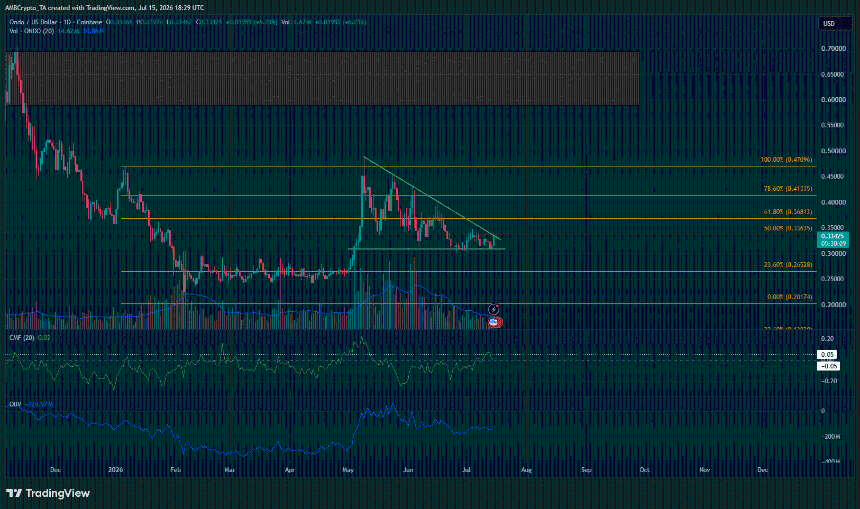
Task: Click the Vol · ONDO (20) indicator label
Action: pos(32,31)
